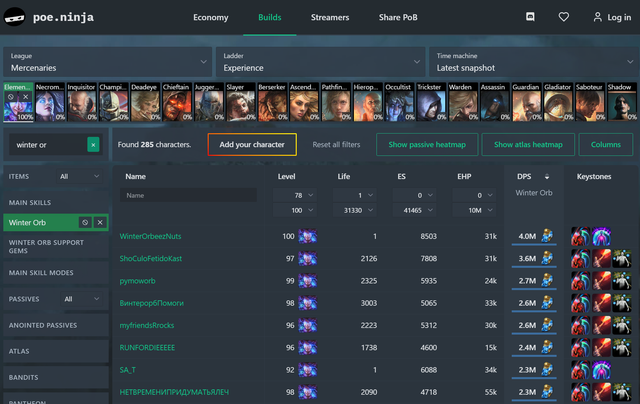Click the heart favorites icon
640x404 pixels.
(564, 17)
